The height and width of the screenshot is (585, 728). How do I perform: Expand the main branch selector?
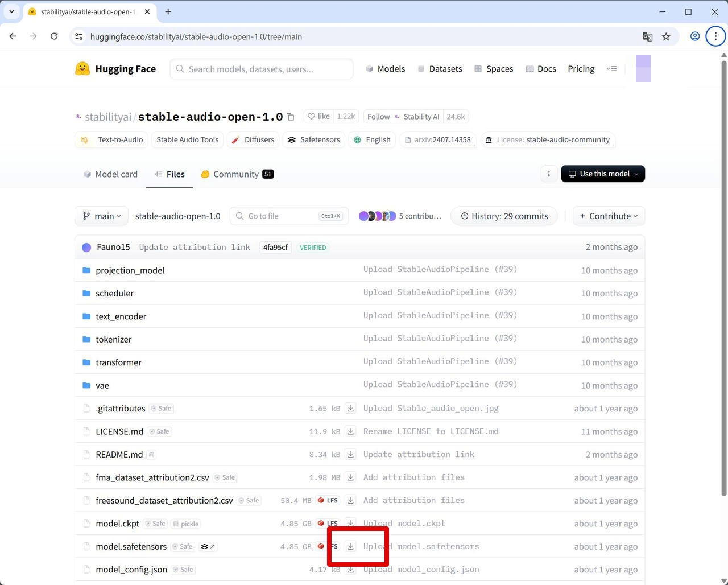tap(101, 216)
